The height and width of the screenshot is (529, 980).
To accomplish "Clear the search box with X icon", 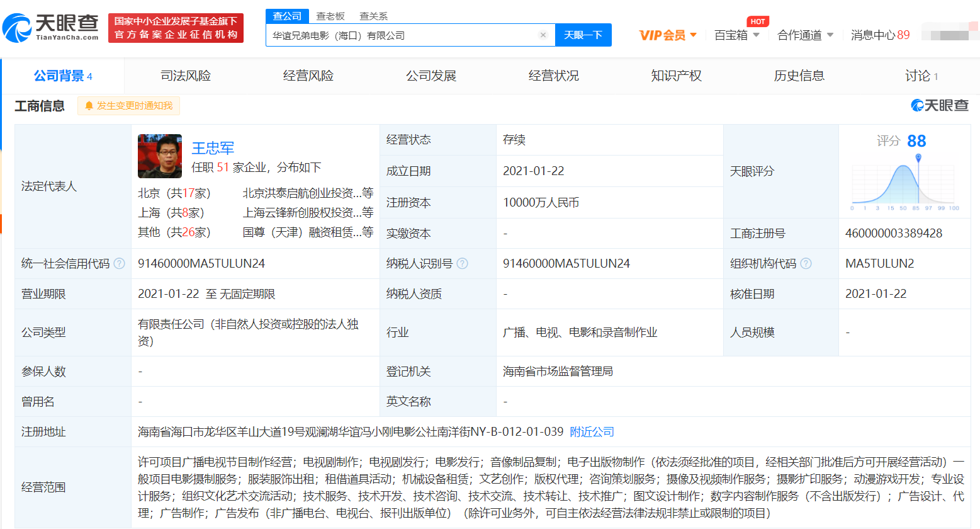I will coord(543,35).
